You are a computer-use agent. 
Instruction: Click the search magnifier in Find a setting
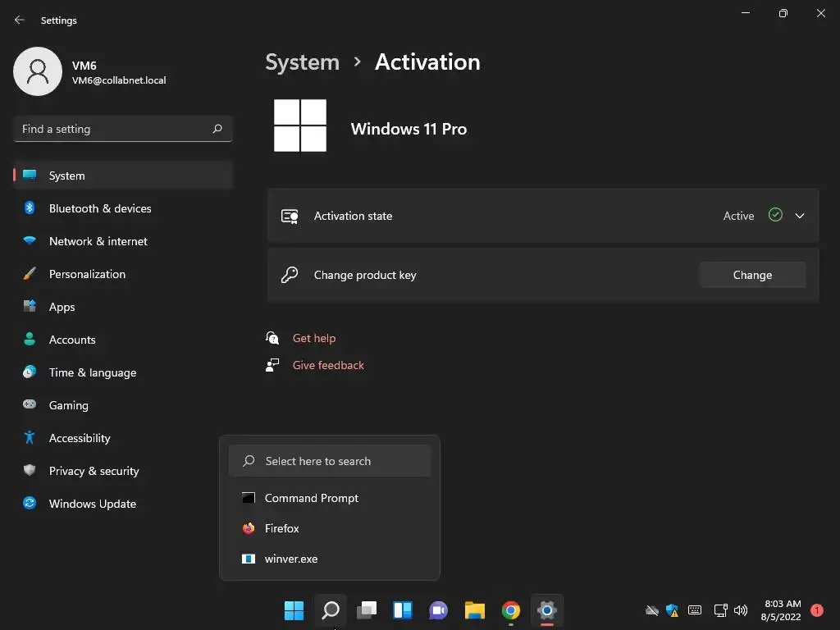tap(217, 129)
